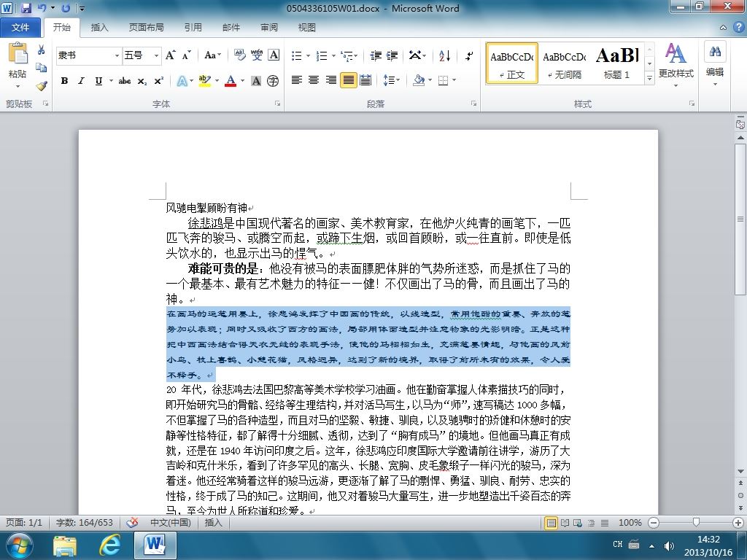
Task: Expand the styles gallery
Action: point(649,77)
